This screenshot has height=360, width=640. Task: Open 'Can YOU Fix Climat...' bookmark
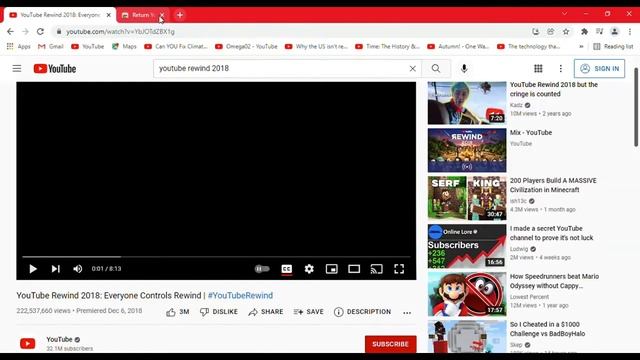(x=176, y=47)
